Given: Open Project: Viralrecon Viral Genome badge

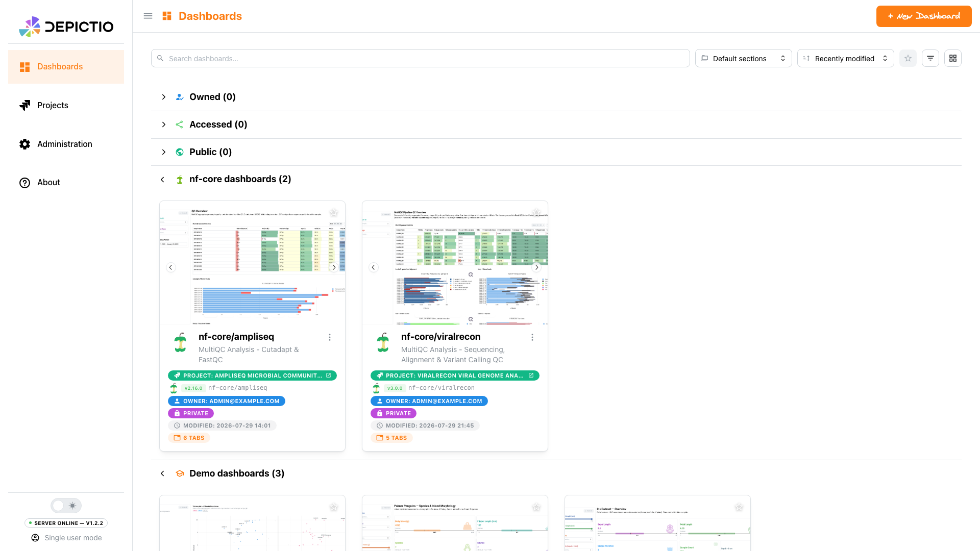Looking at the screenshot, I should point(455,375).
